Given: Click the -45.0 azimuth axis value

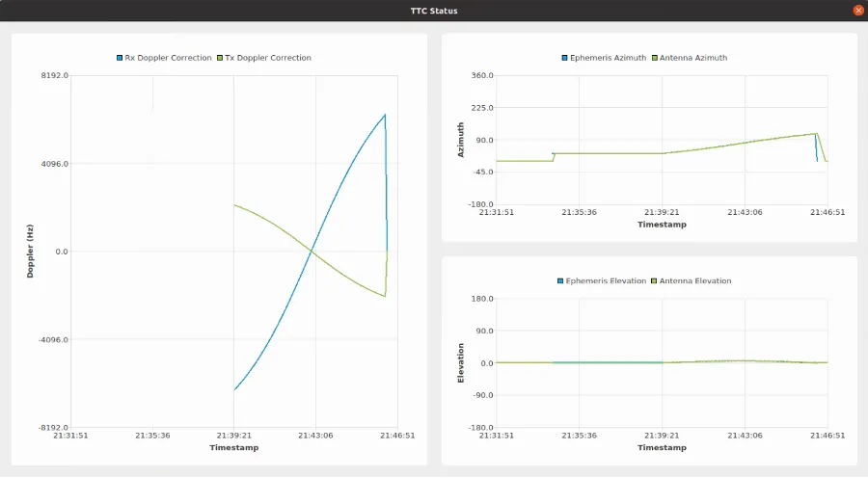Looking at the screenshot, I should [x=481, y=173].
